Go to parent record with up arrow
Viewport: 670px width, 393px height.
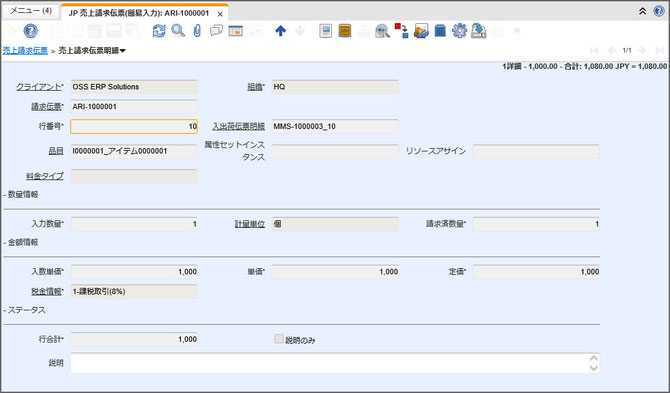pyautogui.click(x=280, y=31)
